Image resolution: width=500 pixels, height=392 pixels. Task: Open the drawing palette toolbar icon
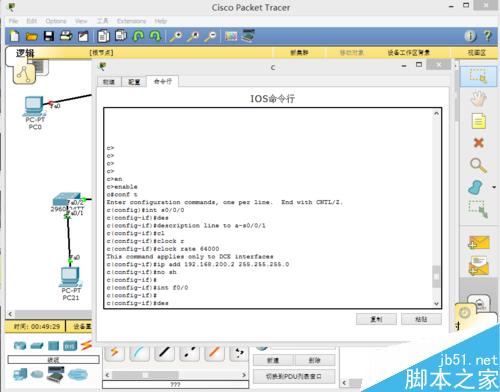231,36
